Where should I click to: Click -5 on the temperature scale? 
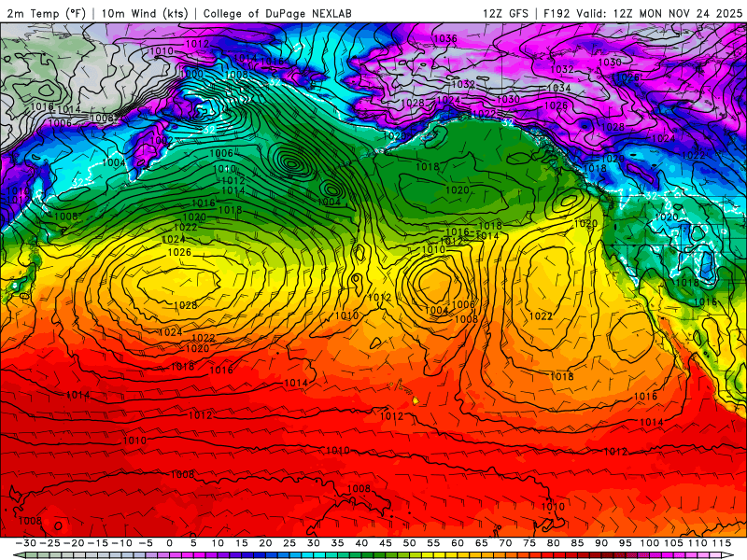(x=146, y=543)
